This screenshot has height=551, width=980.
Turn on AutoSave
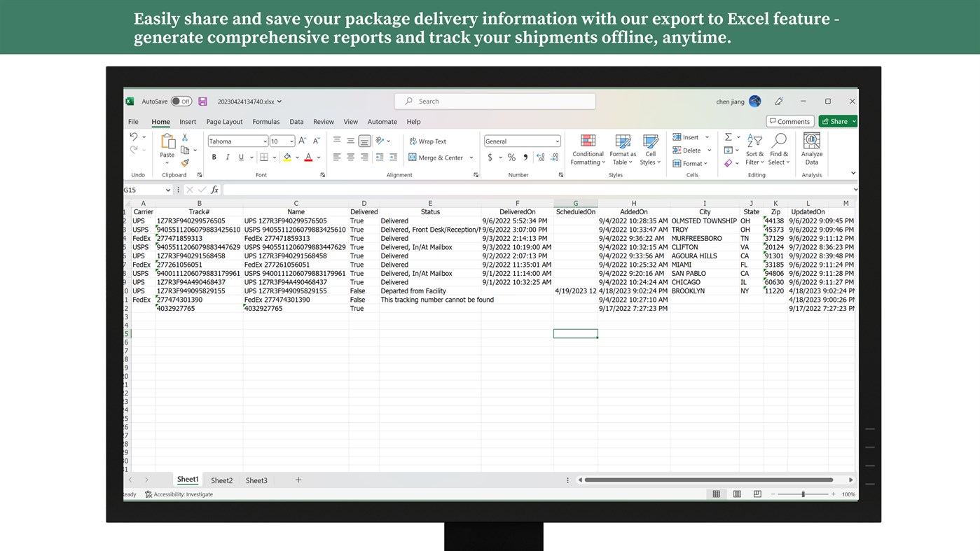click(181, 101)
